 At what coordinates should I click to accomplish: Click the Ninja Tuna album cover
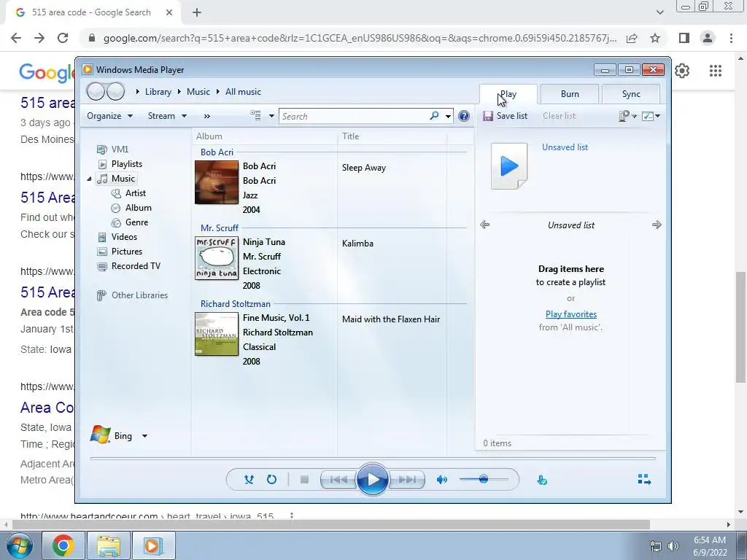[217, 258]
